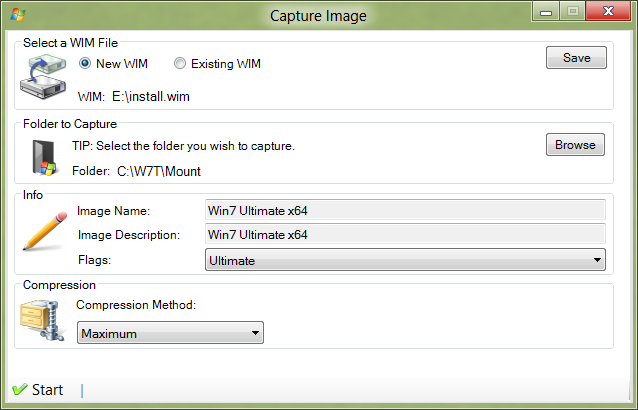The height and width of the screenshot is (410, 638).
Task: Click the hard drive WIM capture icon
Action: (43, 77)
